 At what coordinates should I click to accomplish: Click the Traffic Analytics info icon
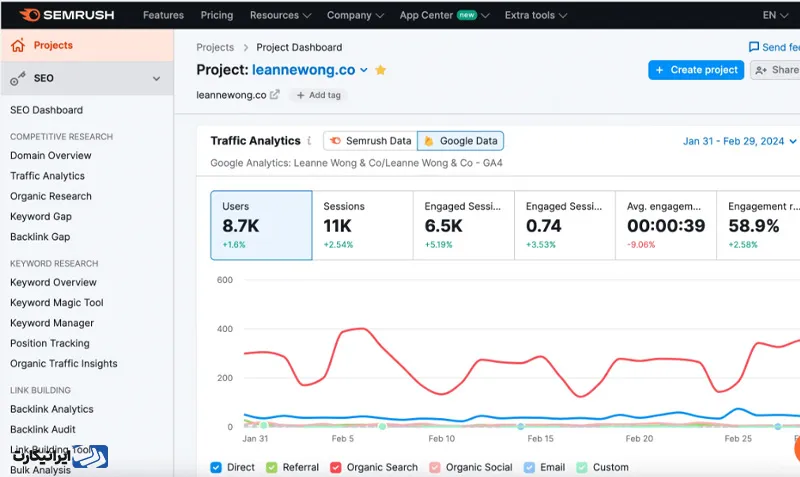tap(309, 141)
